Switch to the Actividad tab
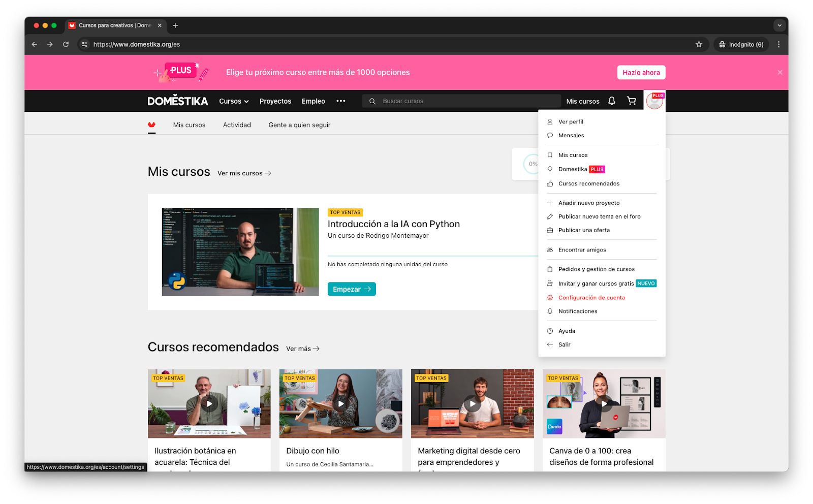This screenshot has width=813, height=504. [x=237, y=125]
